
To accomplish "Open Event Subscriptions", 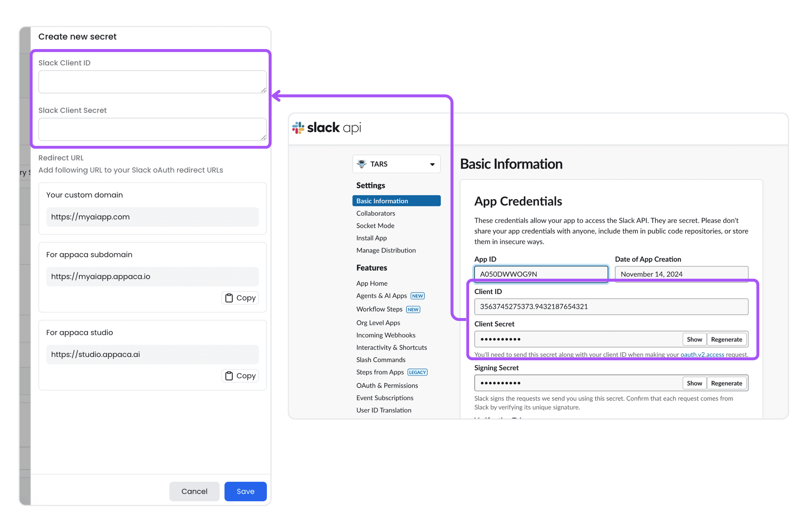I will point(385,398).
